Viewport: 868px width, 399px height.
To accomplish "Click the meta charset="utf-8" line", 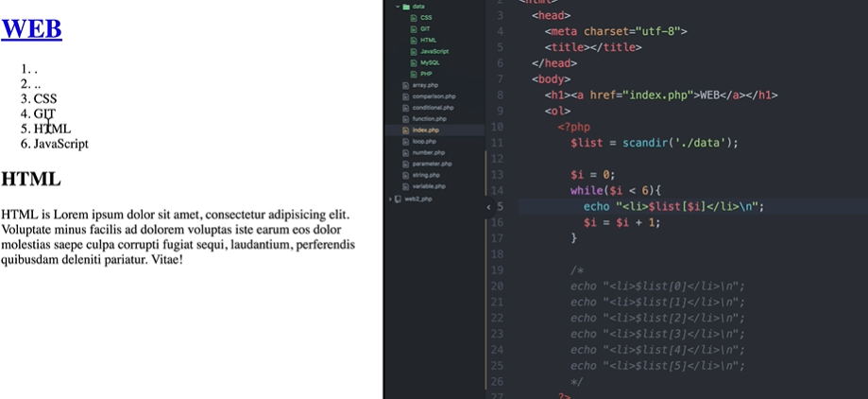I will pos(616,31).
